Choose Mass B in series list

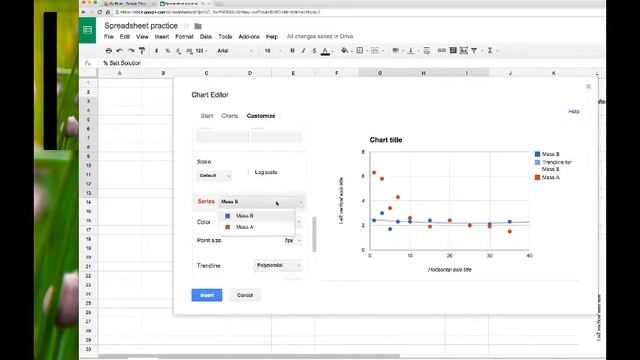256,216
